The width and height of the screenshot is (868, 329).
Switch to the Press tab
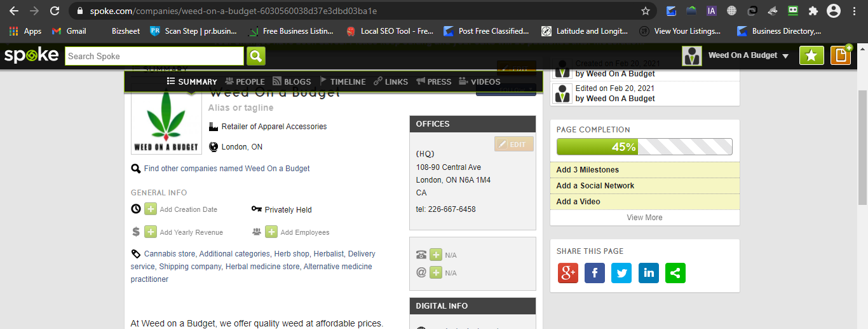(x=433, y=81)
